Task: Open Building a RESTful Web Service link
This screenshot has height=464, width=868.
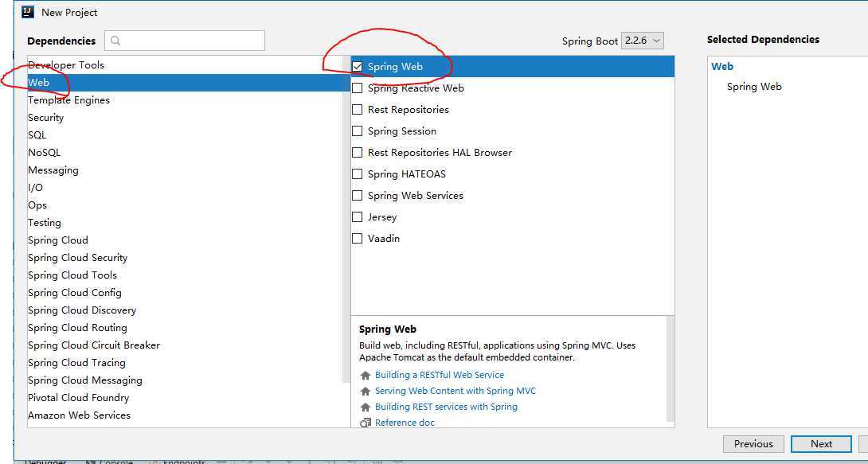Action: [440, 375]
